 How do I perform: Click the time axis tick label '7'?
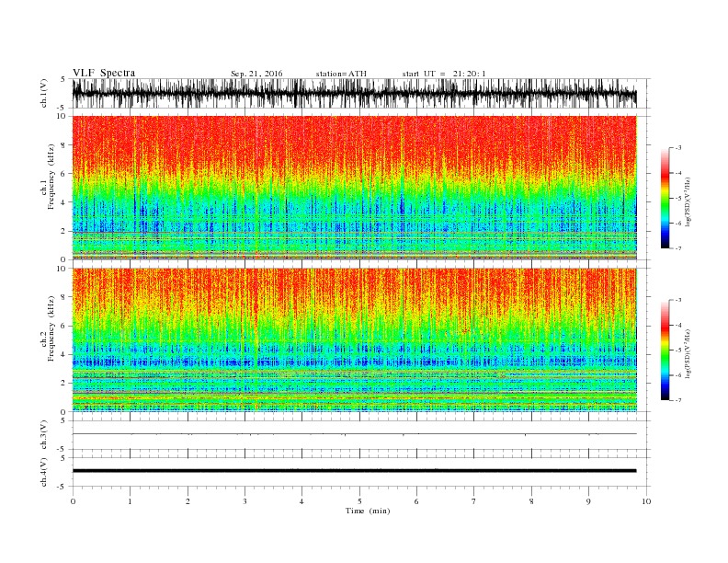point(474,501)
